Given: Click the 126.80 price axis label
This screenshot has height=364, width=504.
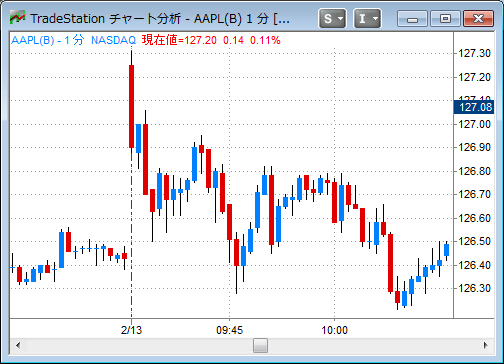Looking at the screenshot, I should pyautogui.click(x=475, y=171).
